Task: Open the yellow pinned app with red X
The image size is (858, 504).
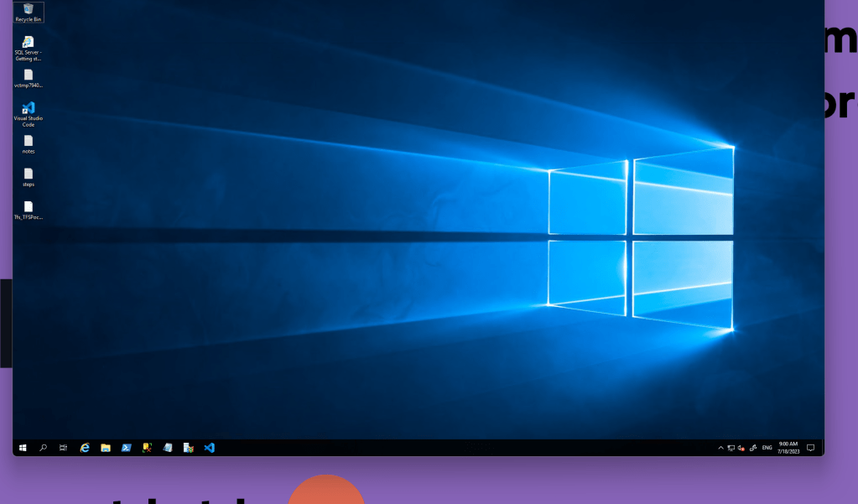Action: [x=147, y=448]
